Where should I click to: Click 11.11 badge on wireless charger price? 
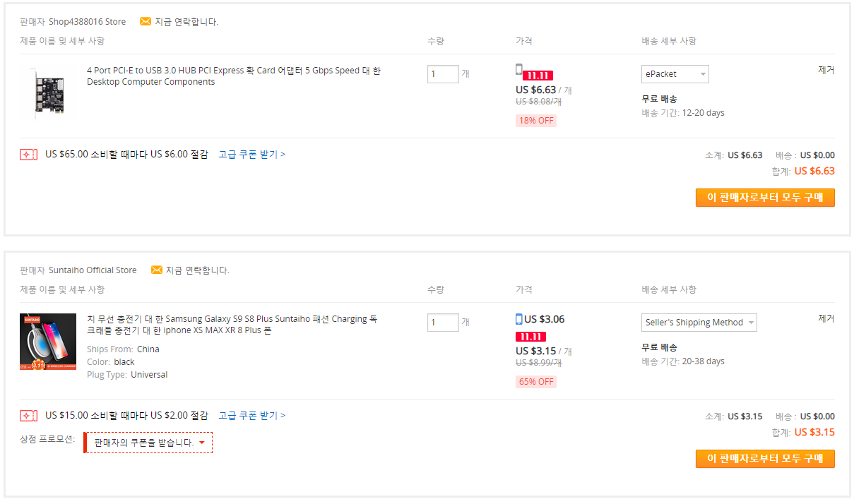tap(530, 337)
